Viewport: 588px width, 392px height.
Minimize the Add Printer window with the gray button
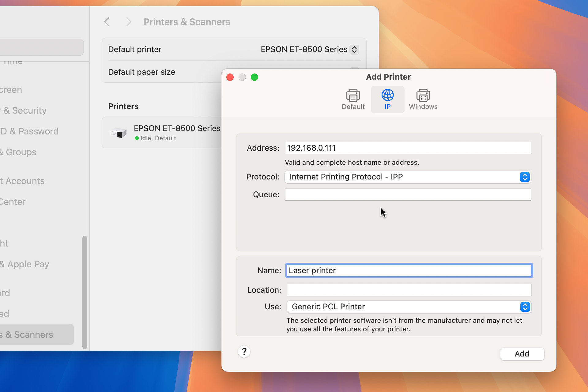click(x=242, y=77)
